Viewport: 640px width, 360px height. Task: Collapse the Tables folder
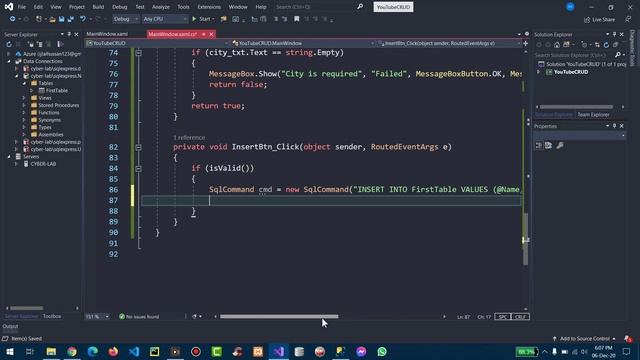(x=24, y=83)
